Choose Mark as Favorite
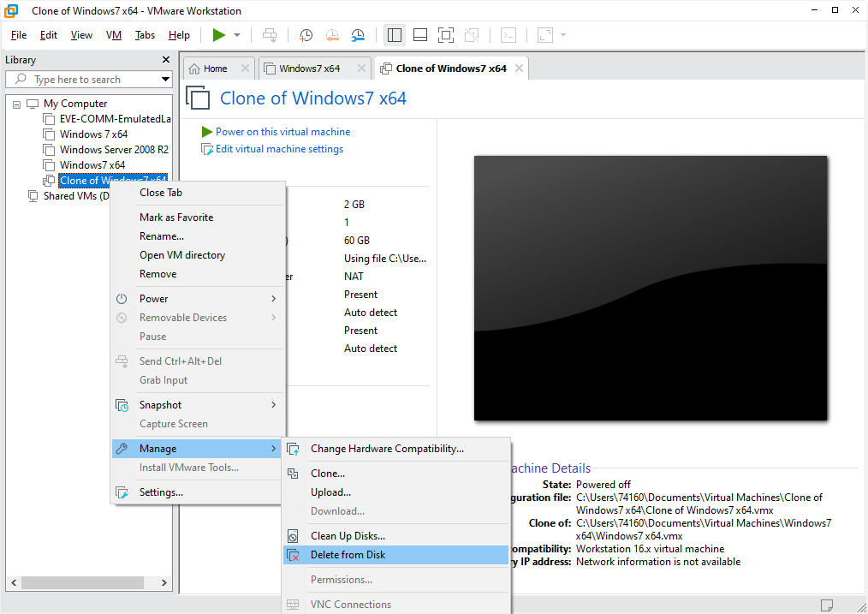Screen dimensions: 868x614 pos(199,218)
